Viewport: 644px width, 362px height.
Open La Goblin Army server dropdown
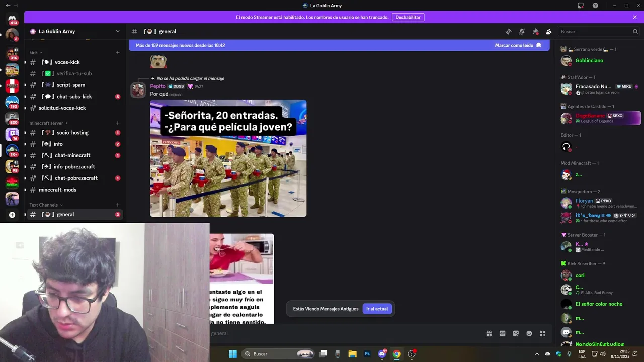(x=118, y=31)
